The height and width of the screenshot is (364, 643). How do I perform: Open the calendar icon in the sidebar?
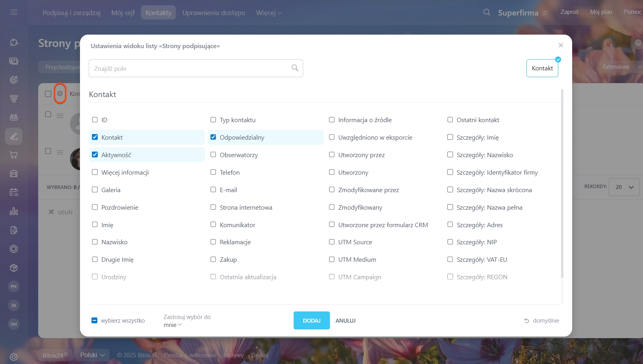[14, 192]
